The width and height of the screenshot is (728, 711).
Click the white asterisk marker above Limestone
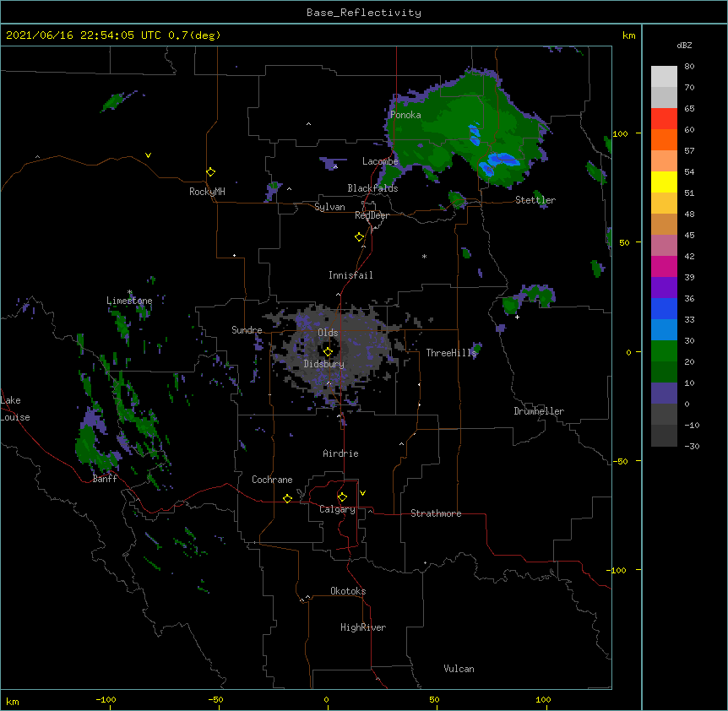pyautogui.click(x=129, y=292)
